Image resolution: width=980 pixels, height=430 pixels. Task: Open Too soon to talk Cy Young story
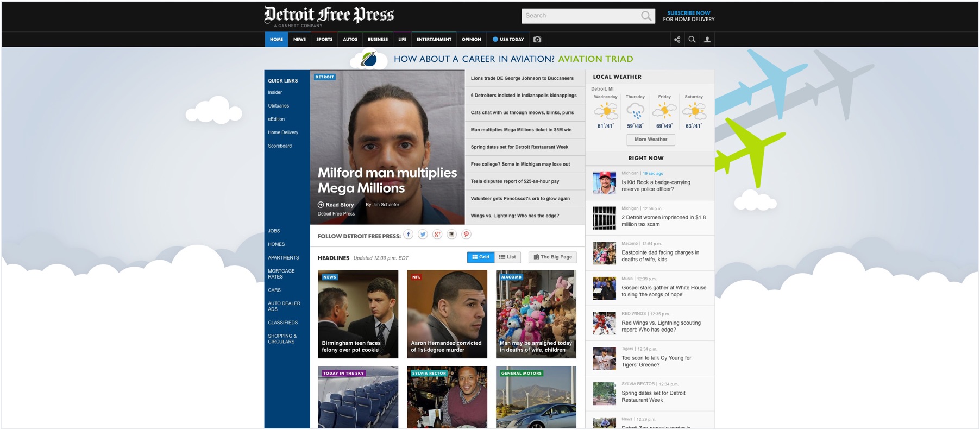tap(656, 361)
